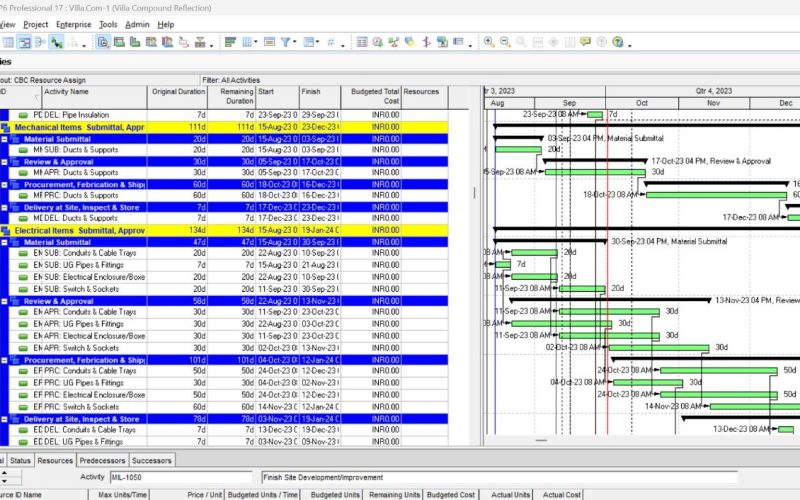Click the yellow speech-bubble icon
This screenshot has width=800, height=500.
586,42
